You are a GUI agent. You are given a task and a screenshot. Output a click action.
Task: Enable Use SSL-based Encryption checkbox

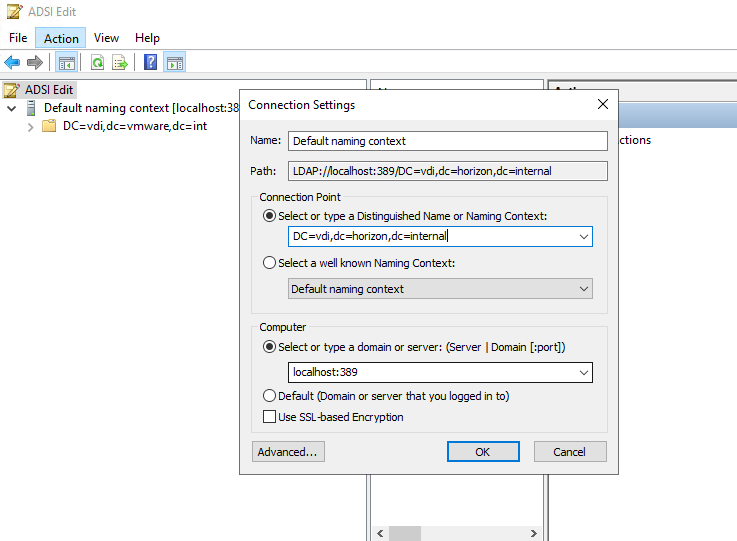[x=269, y=416]
